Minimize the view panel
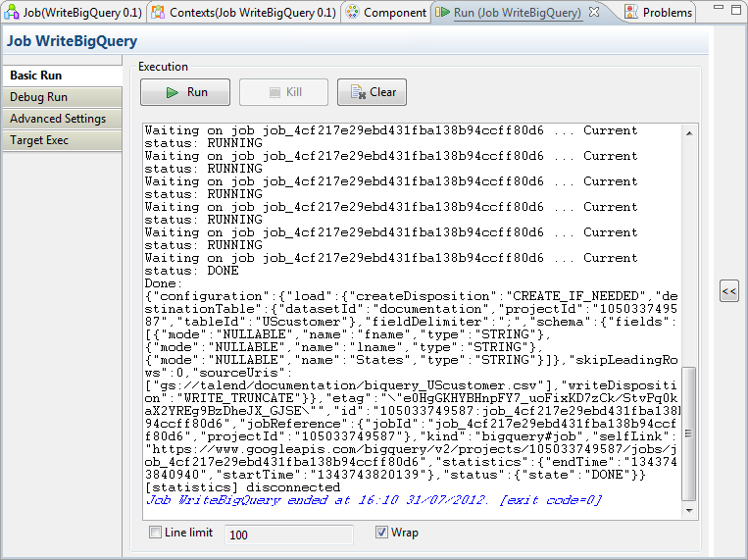Viewport: 748px width, 560px height. [719, 8]
